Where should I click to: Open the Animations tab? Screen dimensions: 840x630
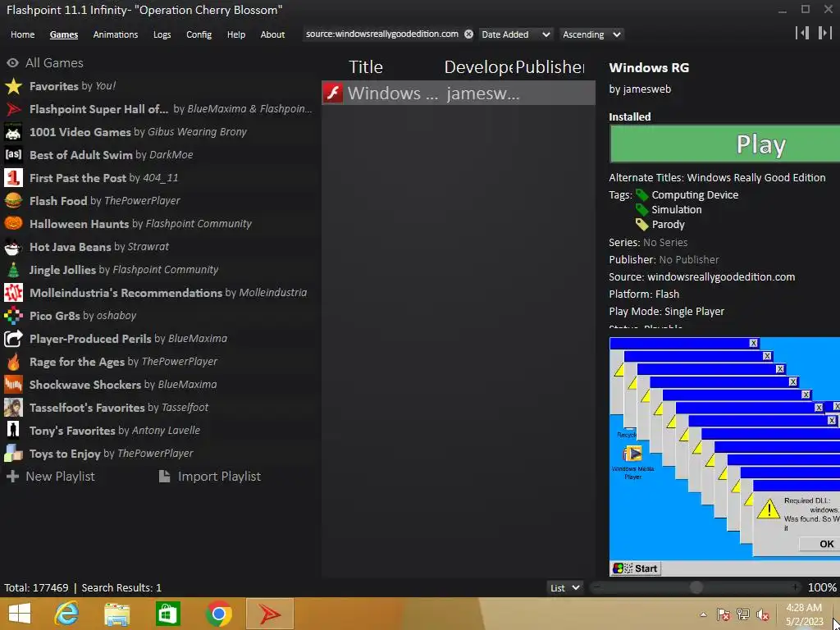pos(115,34)
